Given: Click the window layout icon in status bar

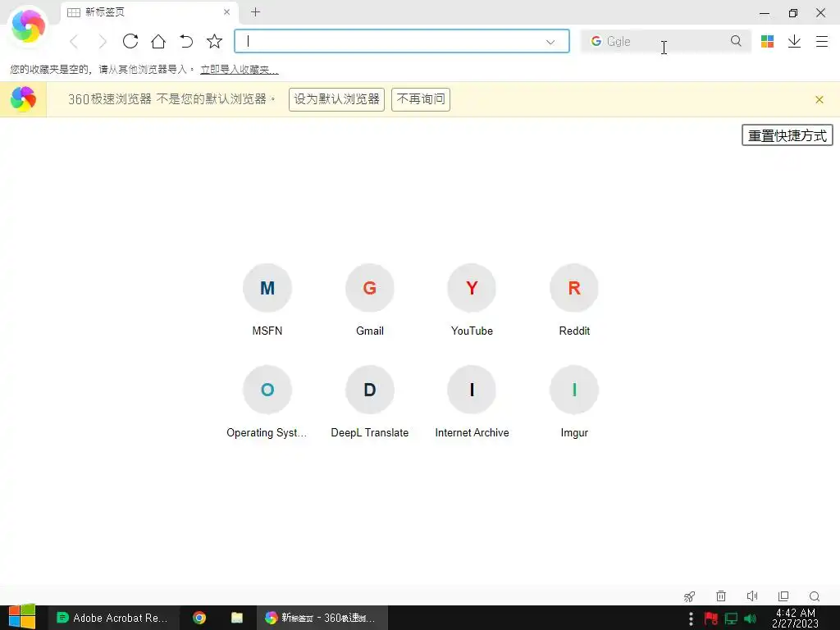Looking at the screenshot, I should tap(783, 596).
